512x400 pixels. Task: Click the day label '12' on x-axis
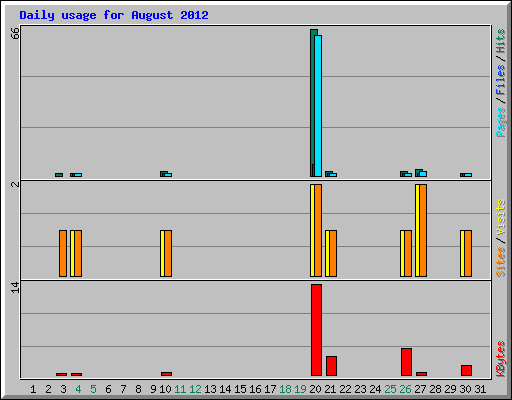[x=195, y=389]
